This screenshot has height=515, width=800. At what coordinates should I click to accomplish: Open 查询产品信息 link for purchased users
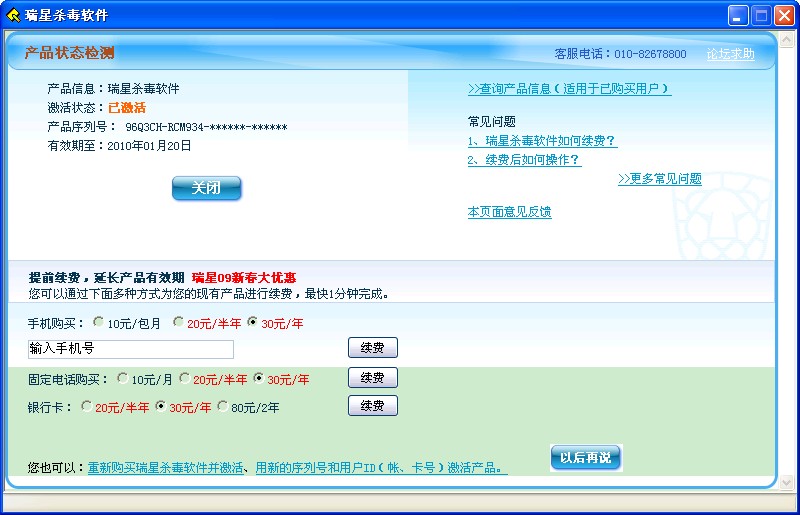point(569,89)
